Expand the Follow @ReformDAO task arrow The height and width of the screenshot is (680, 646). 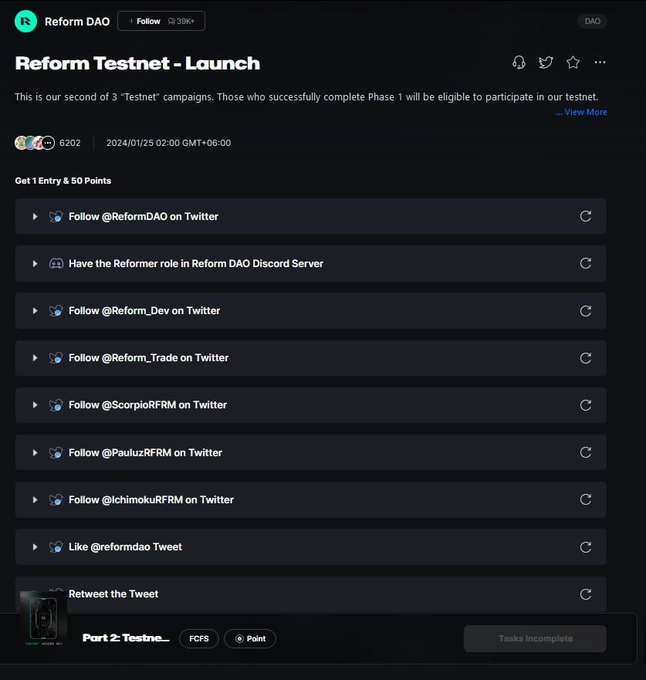(x=35, y=216)
